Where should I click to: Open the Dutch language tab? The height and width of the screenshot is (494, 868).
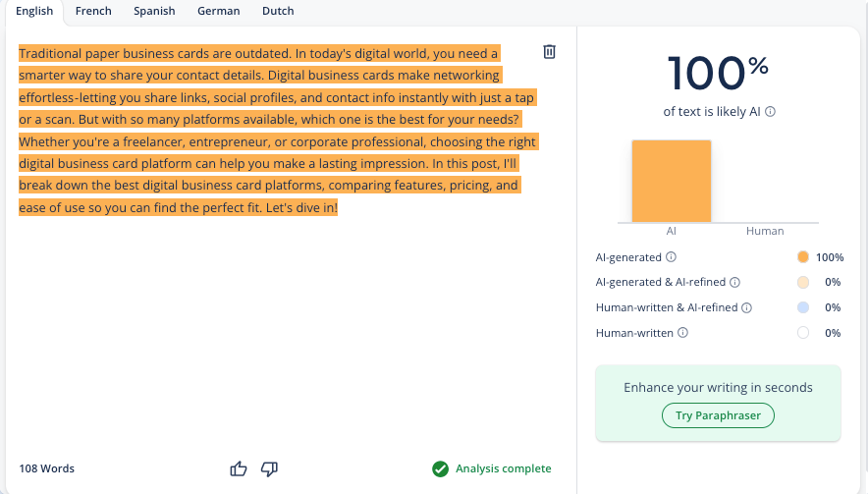278,11
